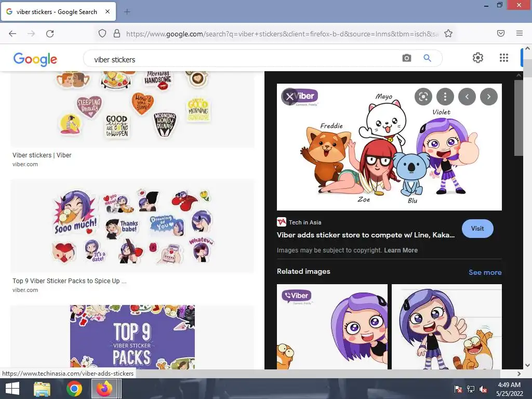Open the Tech in Asia source link

point(299,222)
